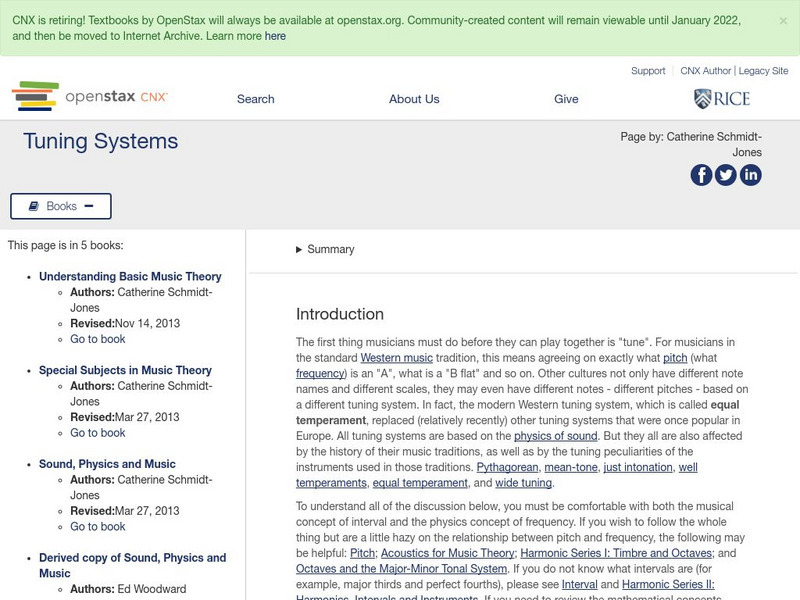
Task: Open the Search page
Action: 255,99
